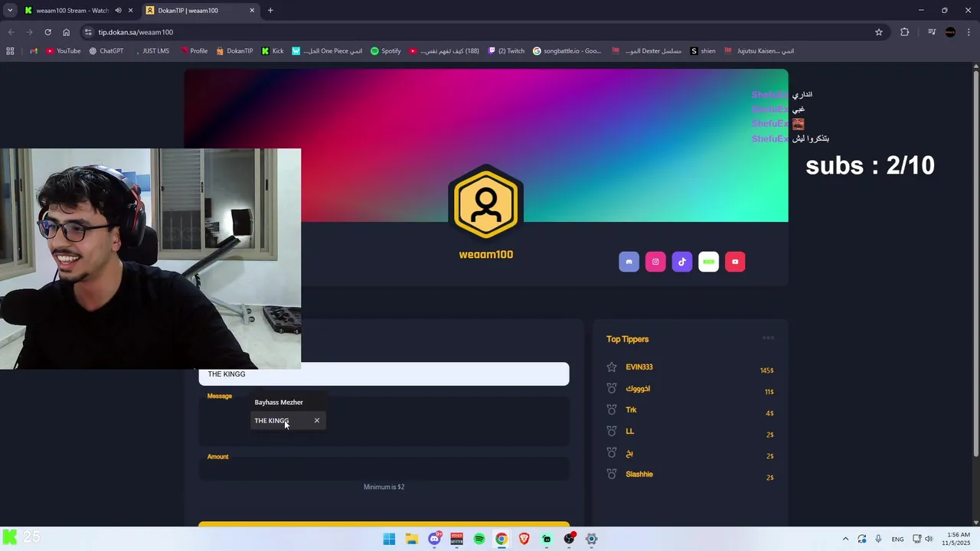980x551 pixels.
Task: Open the YouTube social icon on profile
Action: tap(735, 262)
